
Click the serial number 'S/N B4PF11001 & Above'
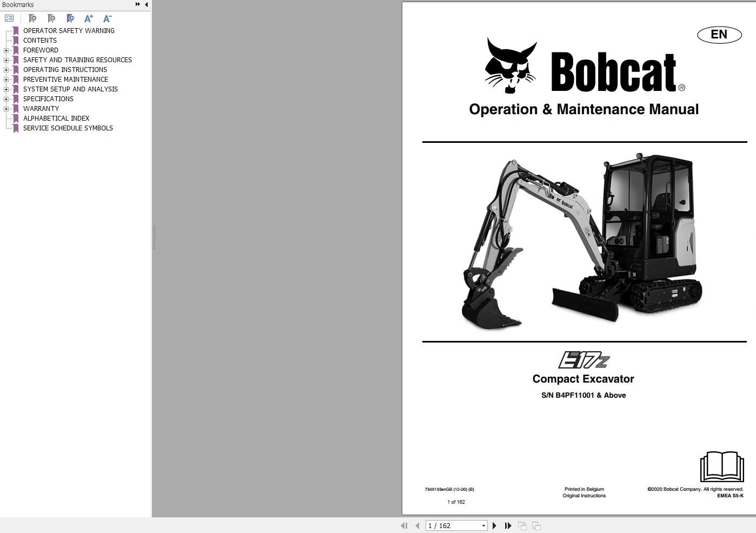583,395
